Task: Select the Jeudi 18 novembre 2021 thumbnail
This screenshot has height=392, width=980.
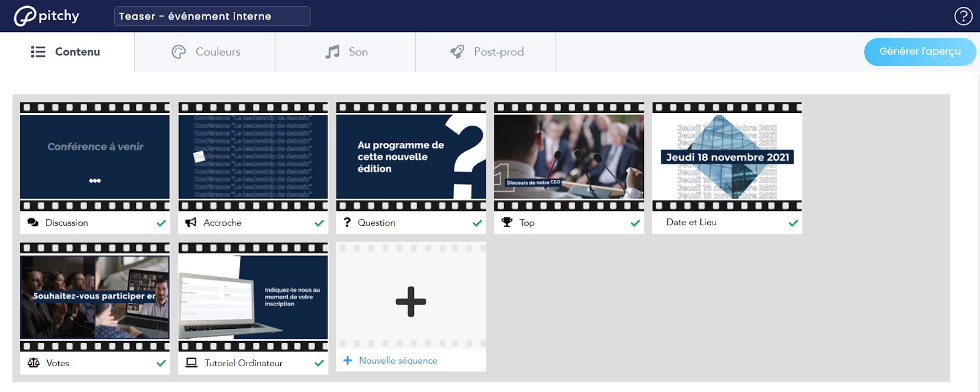Action: 727,157
